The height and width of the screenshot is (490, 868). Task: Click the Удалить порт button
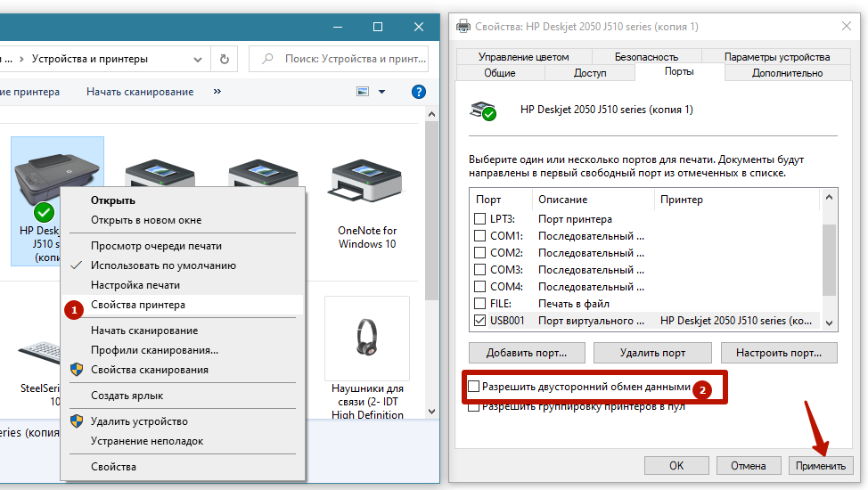click(x=652, y=353)
